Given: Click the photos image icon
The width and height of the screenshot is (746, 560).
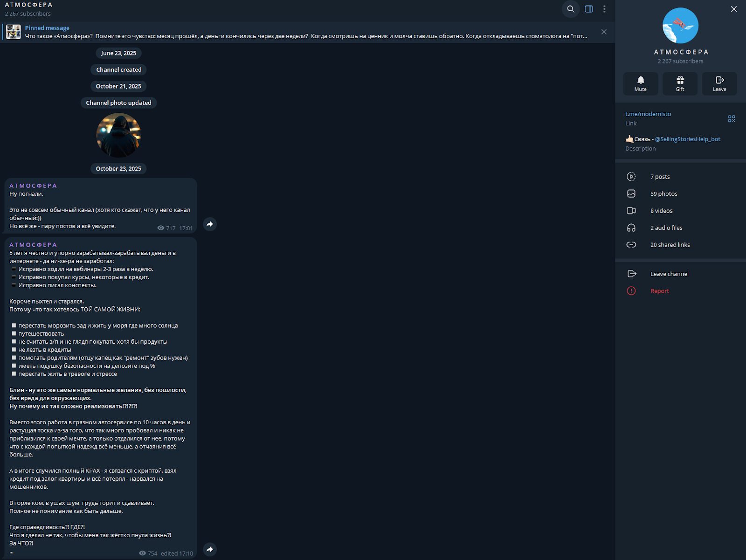Looking at the screenshot, I should point(631,194).
